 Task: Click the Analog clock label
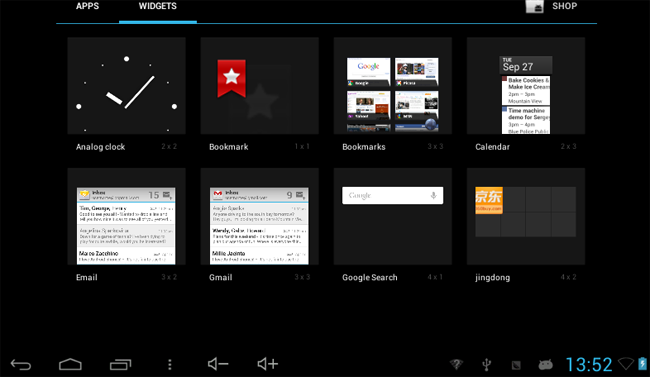[x=100, y=147]
